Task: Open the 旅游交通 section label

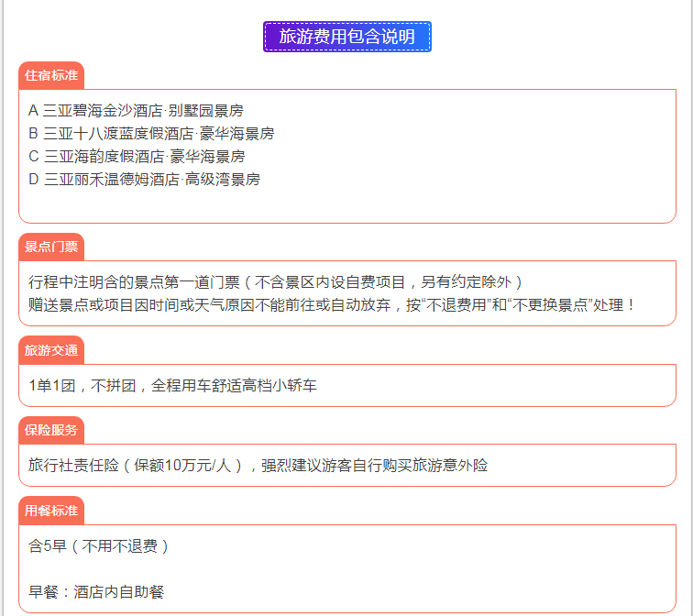Action: pyautogui.click(x=51, y=350)
